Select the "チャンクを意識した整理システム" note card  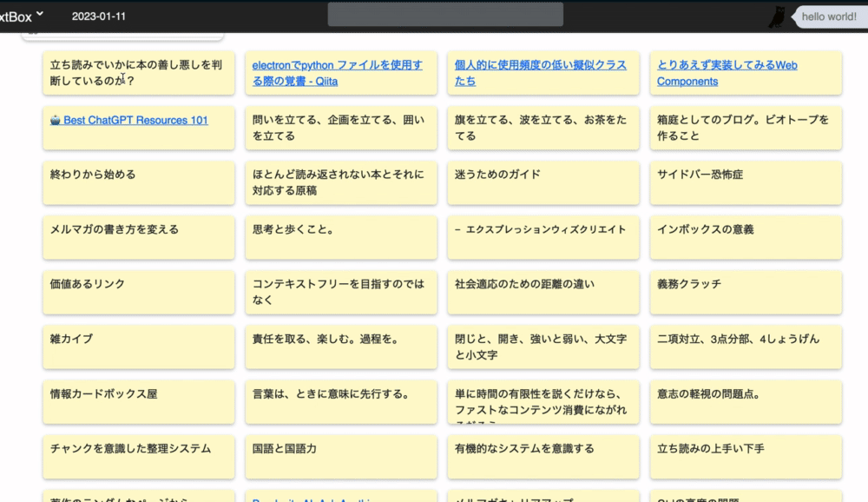click(138, 457)
